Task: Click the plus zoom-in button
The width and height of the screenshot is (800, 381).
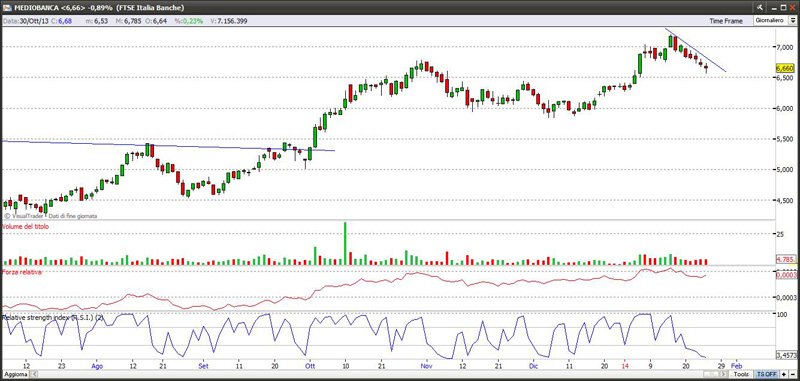Action: tap(784, 374)
